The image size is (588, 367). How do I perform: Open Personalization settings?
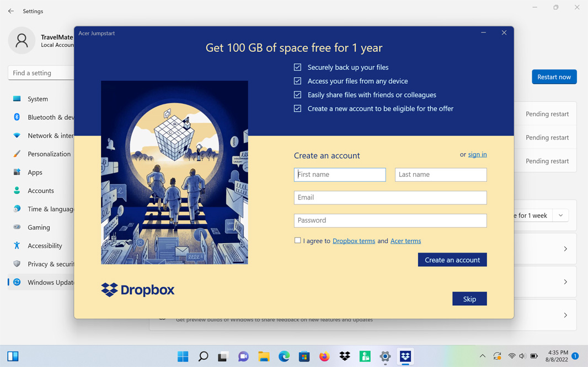[41, 154]
